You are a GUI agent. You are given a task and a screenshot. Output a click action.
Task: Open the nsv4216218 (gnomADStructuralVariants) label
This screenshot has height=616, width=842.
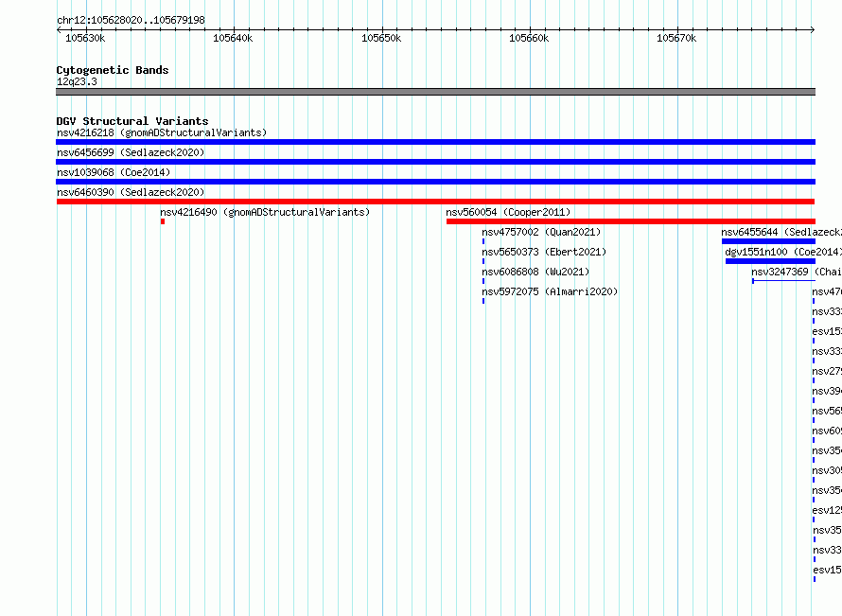click(x=162, y=132)
